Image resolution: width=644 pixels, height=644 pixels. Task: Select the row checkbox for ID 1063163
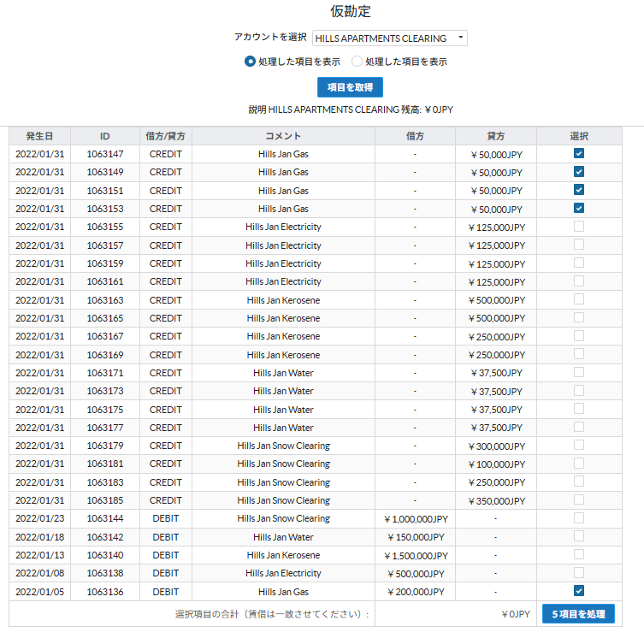(x=579, y=299)
